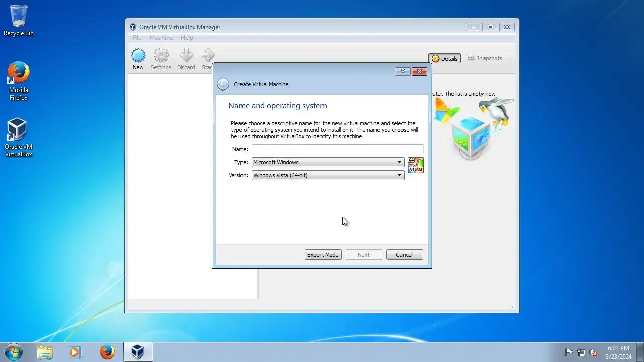Switch to Snapshots view
The height and width of the screenshot is (362, 644).
pos(485,58)
